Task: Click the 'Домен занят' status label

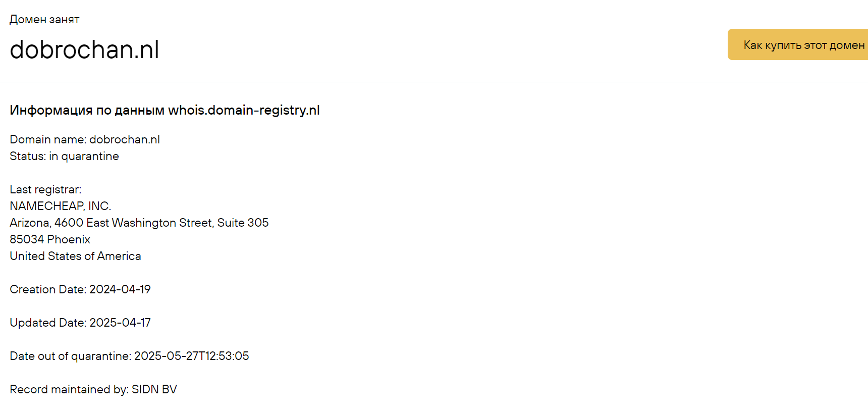Action: (x=44, y=19)
